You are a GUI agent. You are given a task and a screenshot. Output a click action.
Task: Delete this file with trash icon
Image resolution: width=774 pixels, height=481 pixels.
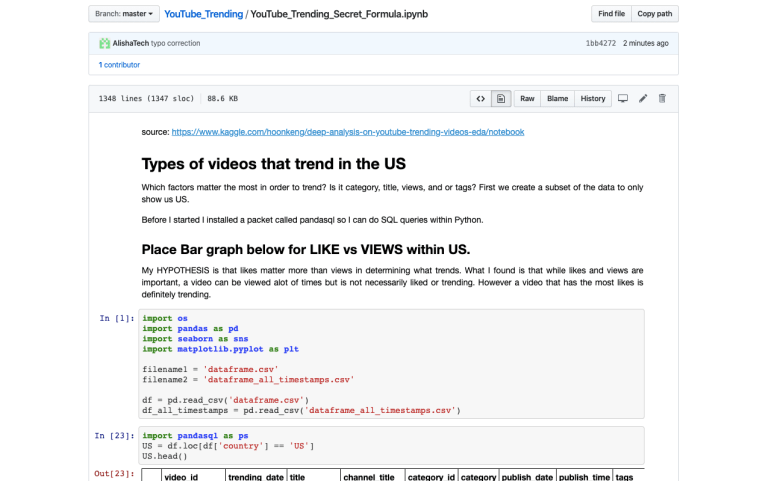[x=662, y=98]
